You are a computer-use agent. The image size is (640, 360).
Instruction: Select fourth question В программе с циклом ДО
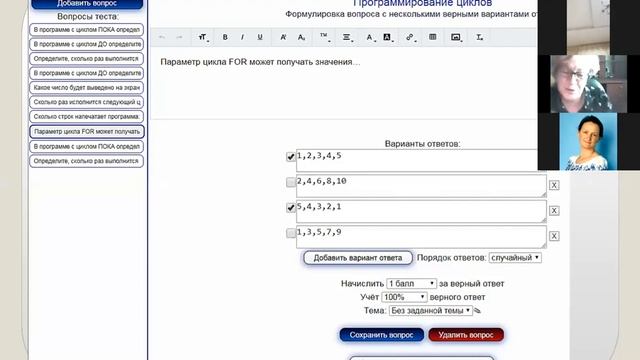pyautogui.click(x=87, y=73)
